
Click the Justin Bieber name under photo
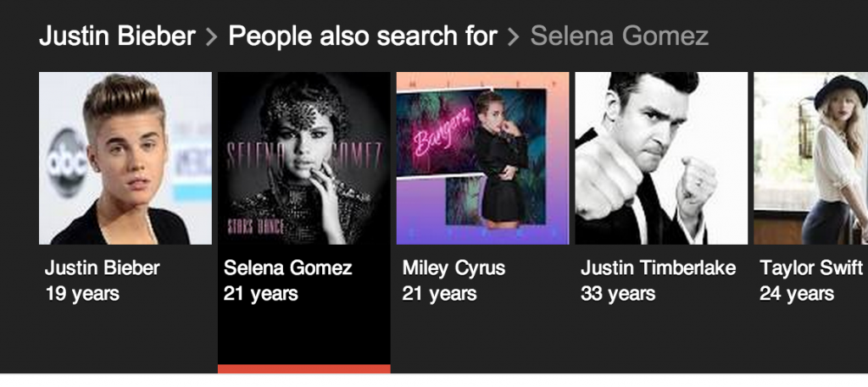[103, 268]
